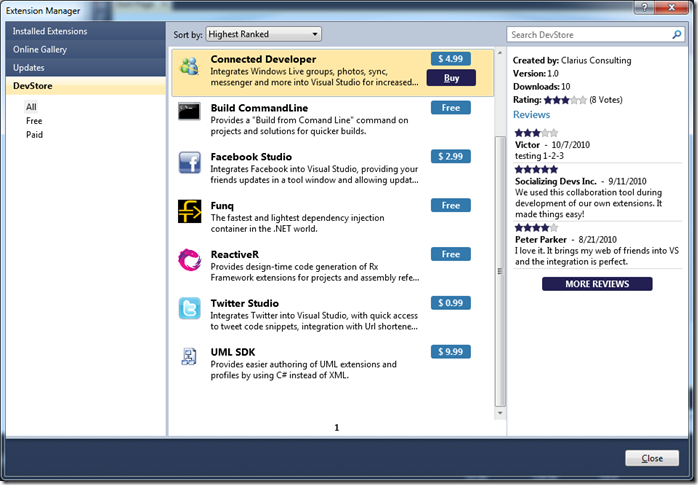The width and height of the screenshot is (698, 485).
Task: Click the Twitter Studio bird icon
Action: [190, 308]
